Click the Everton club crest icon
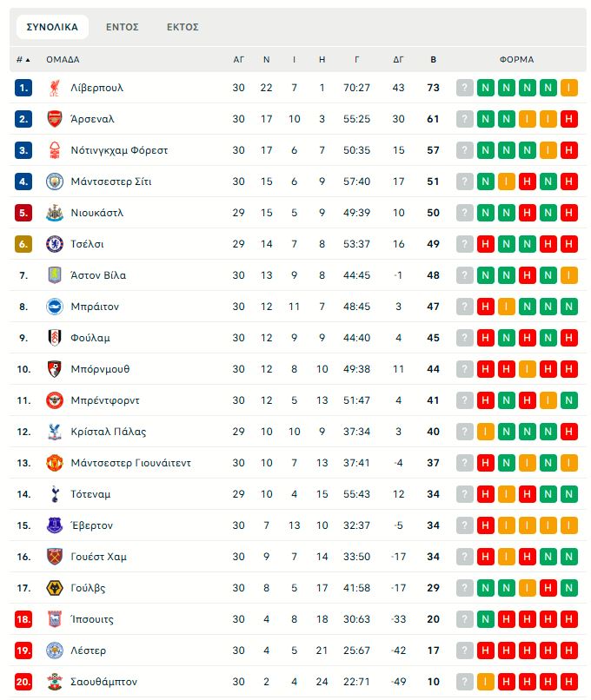The width and height of the screenshot is (591, 700). coord(55,525)
